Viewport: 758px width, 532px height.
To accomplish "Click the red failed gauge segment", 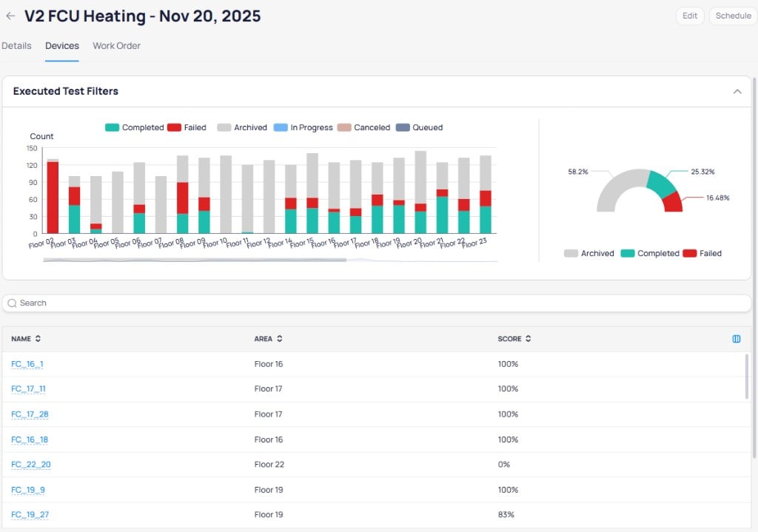I will (674, 203).
